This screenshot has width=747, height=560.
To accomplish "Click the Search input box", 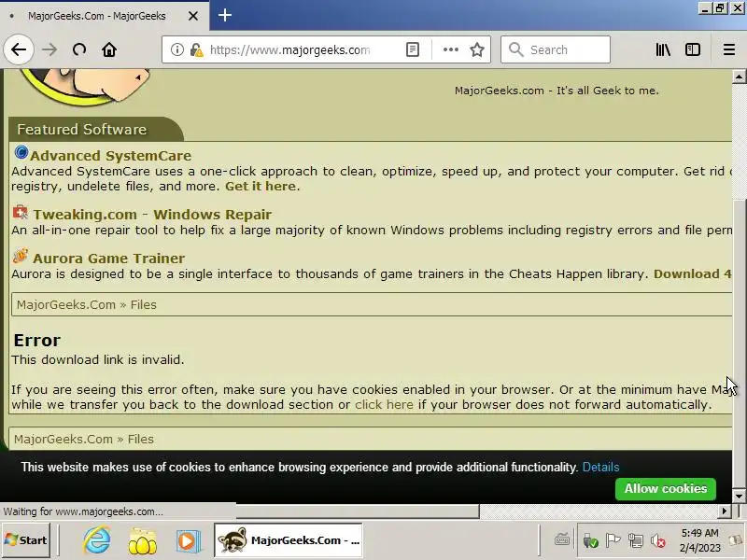I will coord(556,49).
